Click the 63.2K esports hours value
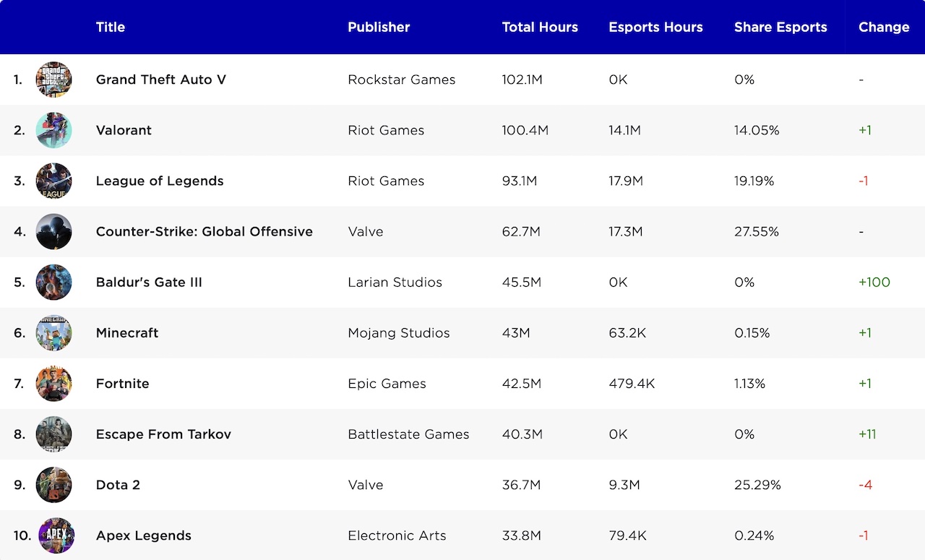This screenshot has width=925, height=560. (627, 332)
